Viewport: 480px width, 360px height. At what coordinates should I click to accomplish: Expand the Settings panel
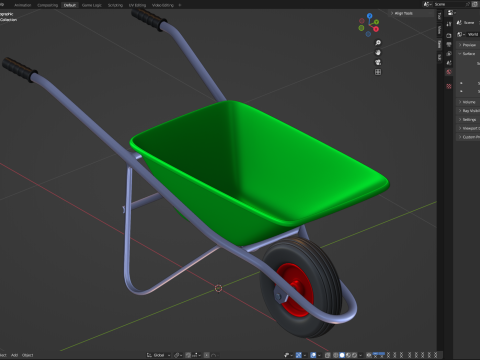[468, 119]
